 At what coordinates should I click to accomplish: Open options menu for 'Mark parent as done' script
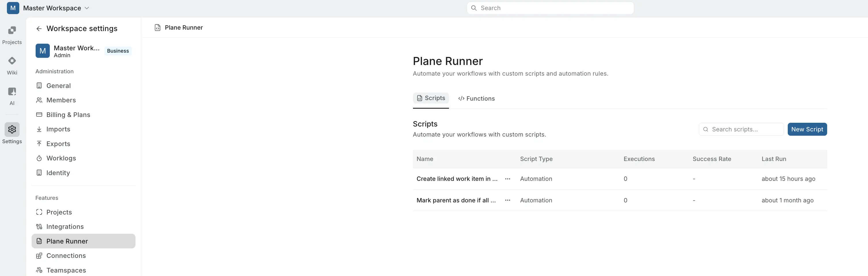pyautogui.click(x=508, y=200)
